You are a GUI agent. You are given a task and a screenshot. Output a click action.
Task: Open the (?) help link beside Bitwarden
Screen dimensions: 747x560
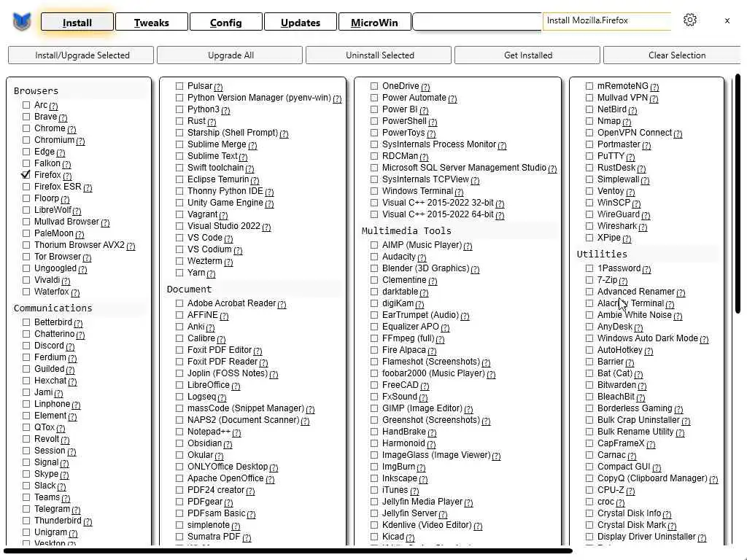(x=642, y=386)
